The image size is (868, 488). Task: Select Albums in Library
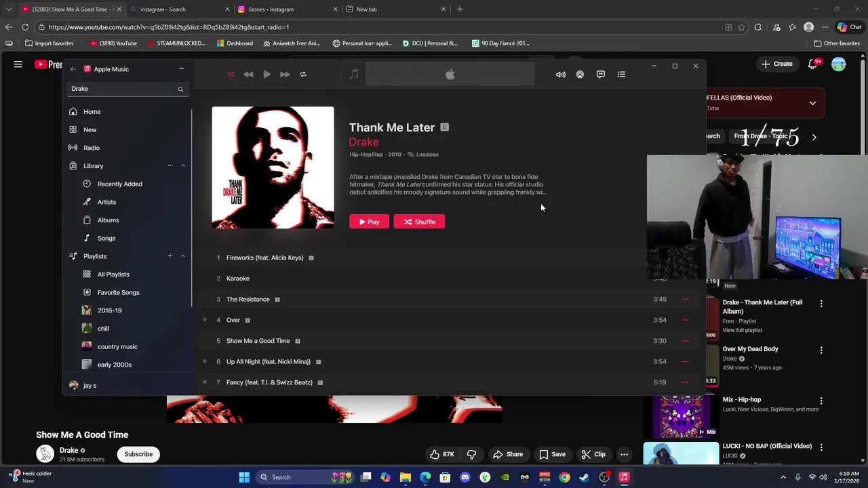(x=108, y=220)
